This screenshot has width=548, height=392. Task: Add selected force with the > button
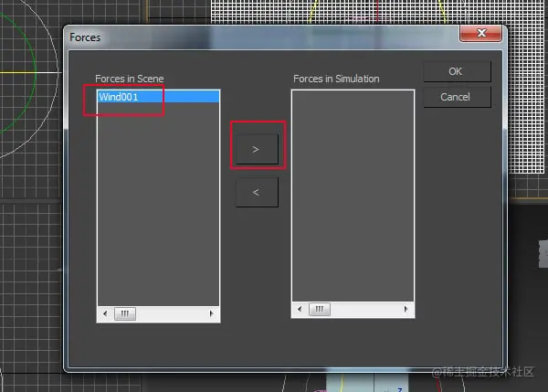(257, 149)
